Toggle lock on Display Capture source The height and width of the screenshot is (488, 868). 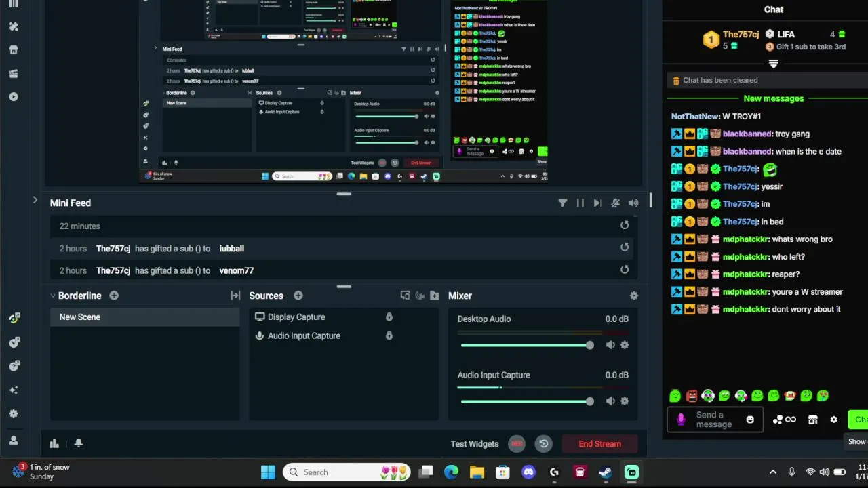point(389,317)
